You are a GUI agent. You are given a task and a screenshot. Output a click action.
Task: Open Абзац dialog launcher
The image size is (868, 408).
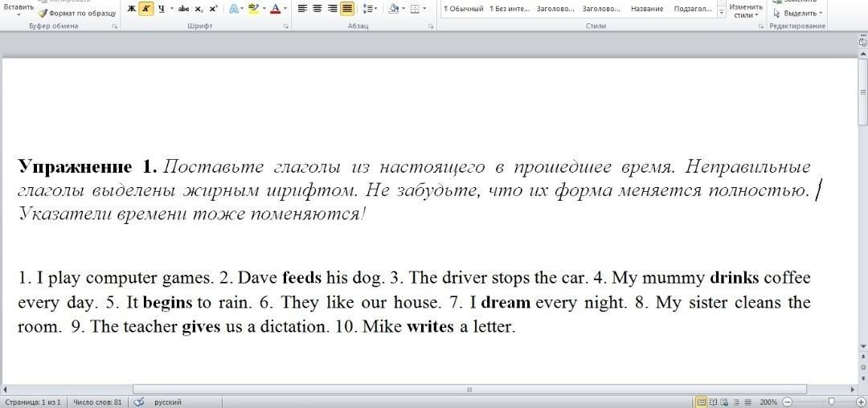tap(432, 27)
